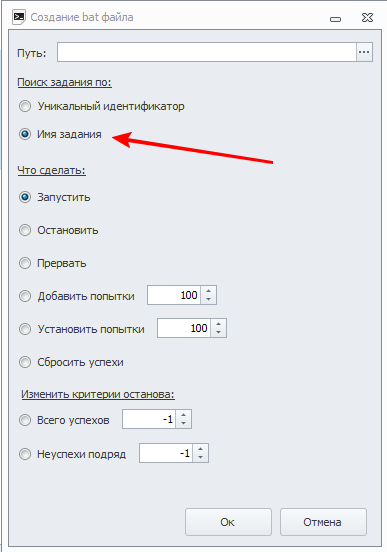Screen dimensions: 387x552
Task: Choose the Прервать action
Action: (x=25, y=263)
